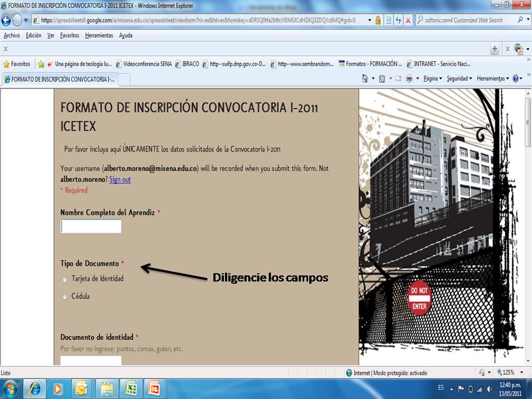
Task: Open the Formatos - FORMACIÓN favorite
Action: coord(370,64)
